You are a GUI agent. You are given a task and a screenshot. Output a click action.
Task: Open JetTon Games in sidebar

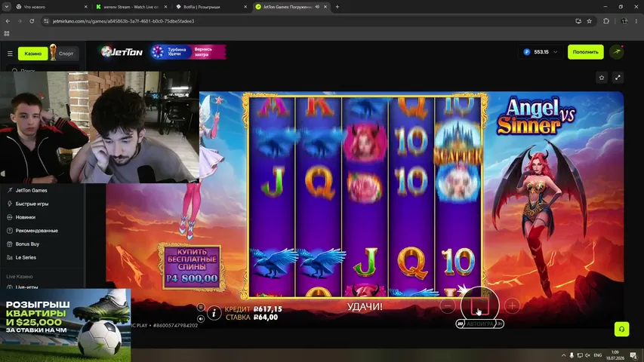(31, 191)
